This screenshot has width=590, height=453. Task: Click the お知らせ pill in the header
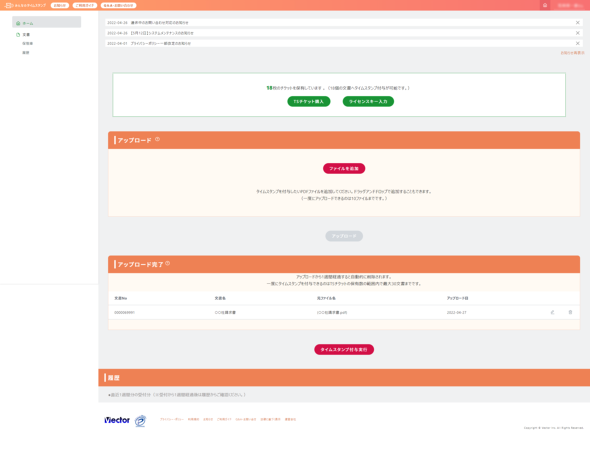pos(60,5)
